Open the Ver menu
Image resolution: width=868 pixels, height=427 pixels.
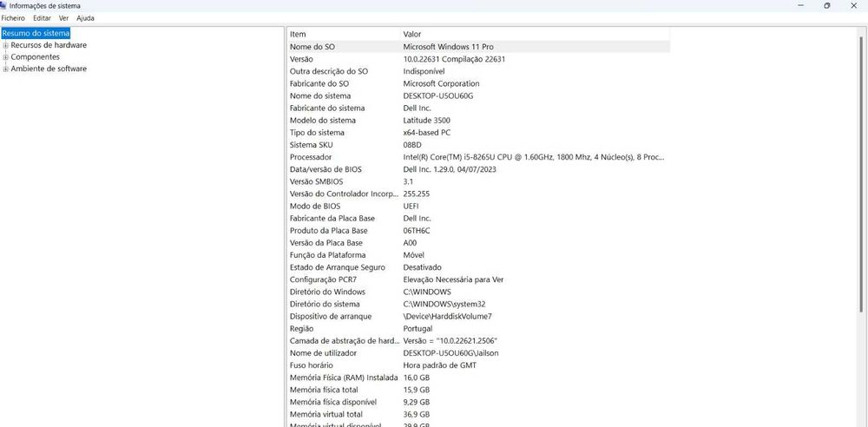coord(63,18)
